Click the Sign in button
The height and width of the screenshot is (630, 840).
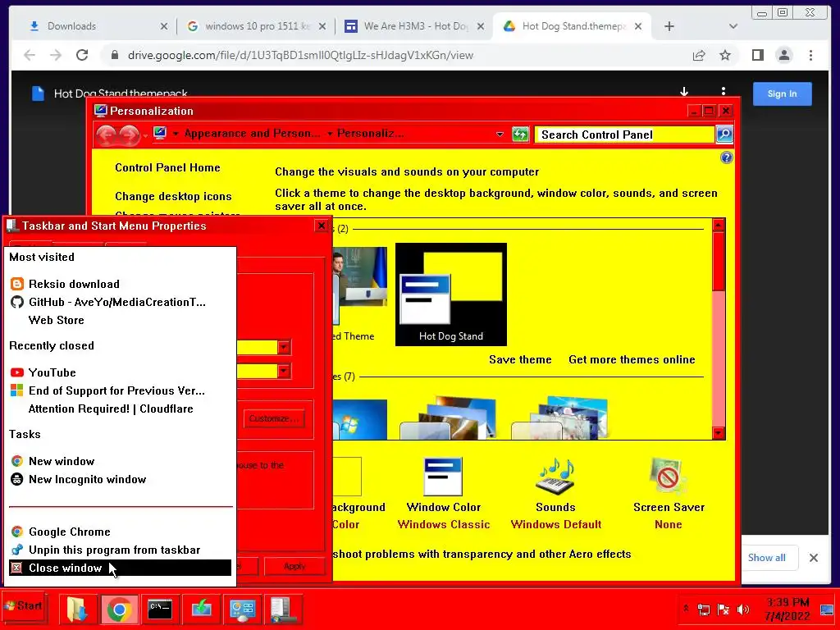[782, 94]
